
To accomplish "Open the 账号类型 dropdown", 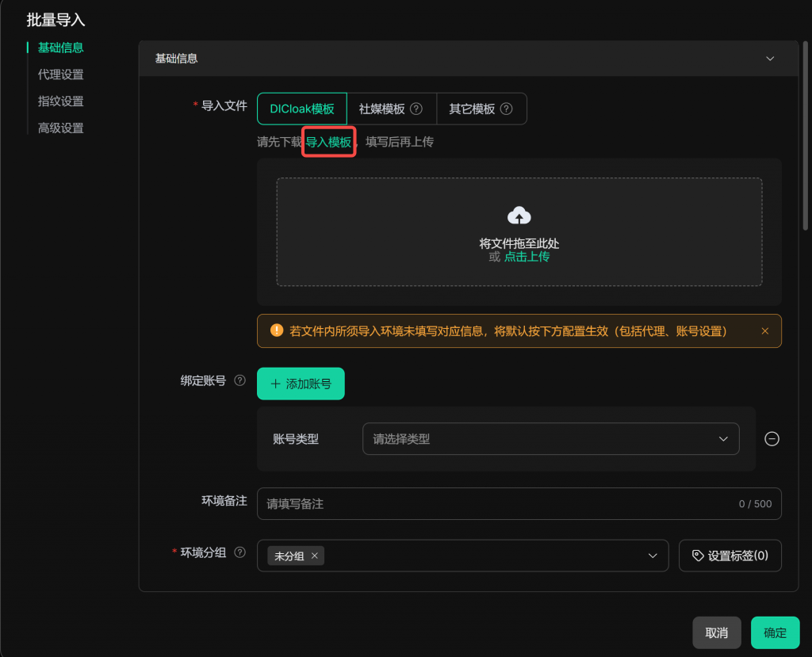I will [x=550, y=439].
